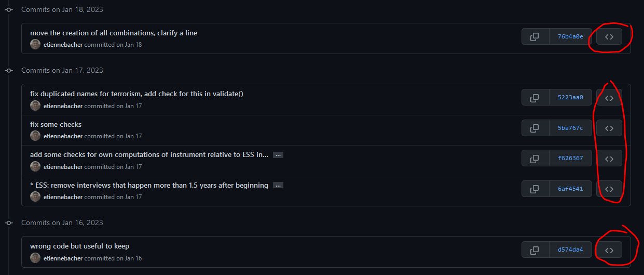Image resolution: width=644 pixels, height=275 pixels.
Task: Copy full SHA for commit 5223aa0
Action: [536, 97]
